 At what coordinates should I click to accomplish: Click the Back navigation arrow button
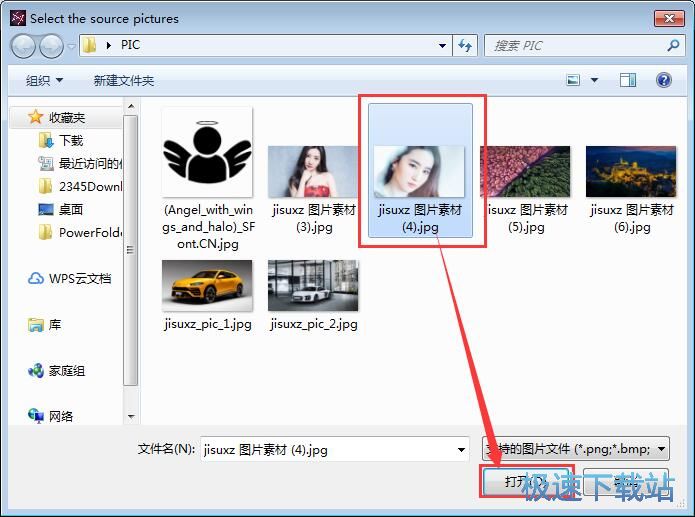[24, 46]
